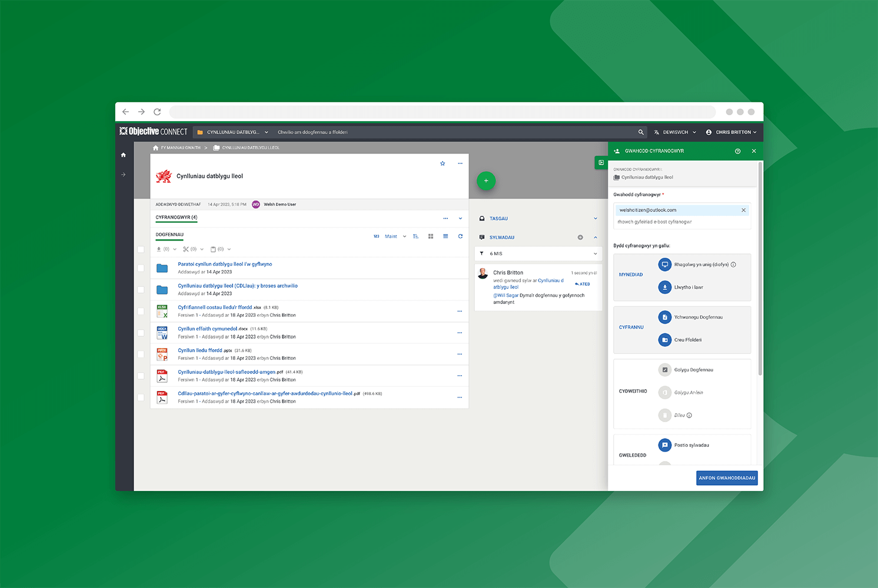Switch to list view of documents

445,236
